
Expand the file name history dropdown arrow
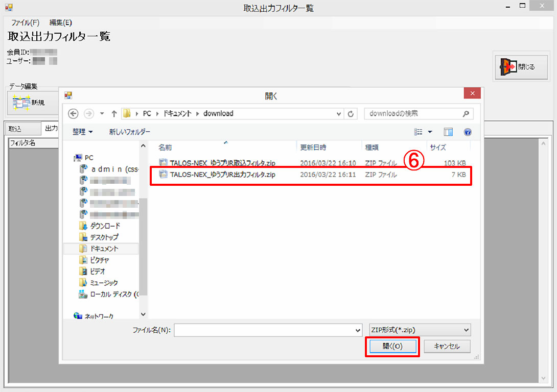point(358,330)
